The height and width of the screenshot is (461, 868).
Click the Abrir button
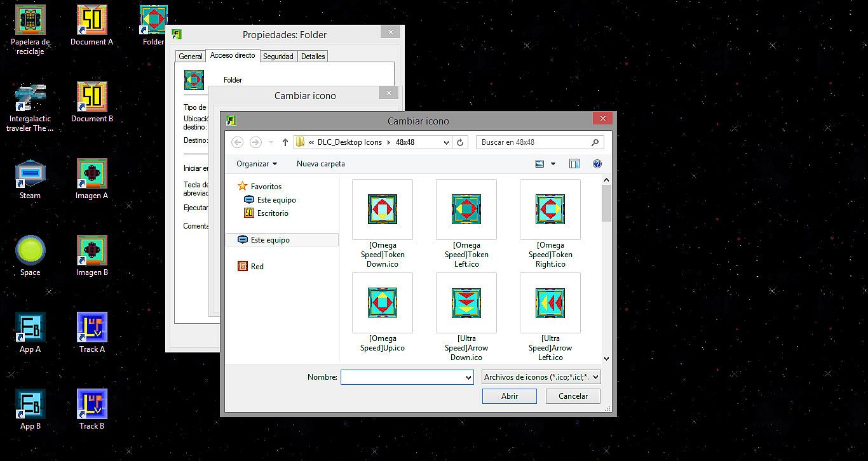pos(510,396)
